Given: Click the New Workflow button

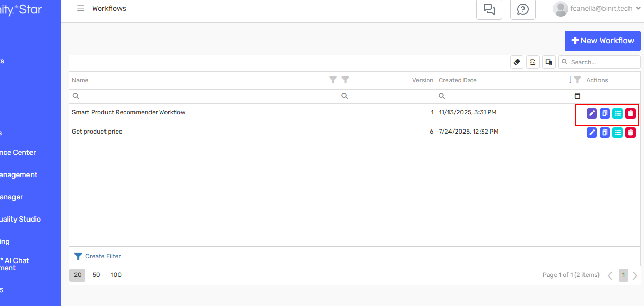Looking at the screenshot, I should 602,40.
